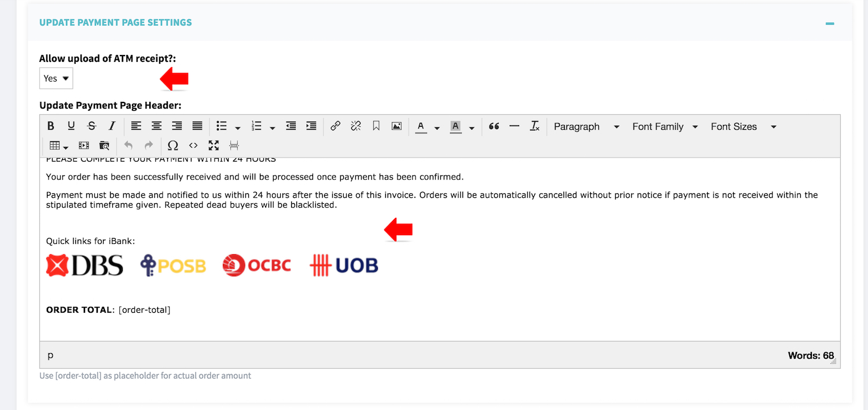Click the 'Repeated dead buyers will be blacklisted' text
This screenshot has height=410, width=868.
coord(251,205)
